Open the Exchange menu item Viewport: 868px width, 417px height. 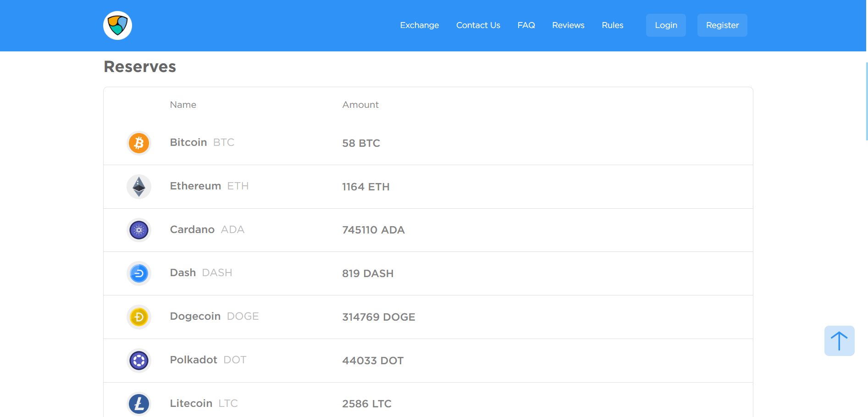point(420,25)
